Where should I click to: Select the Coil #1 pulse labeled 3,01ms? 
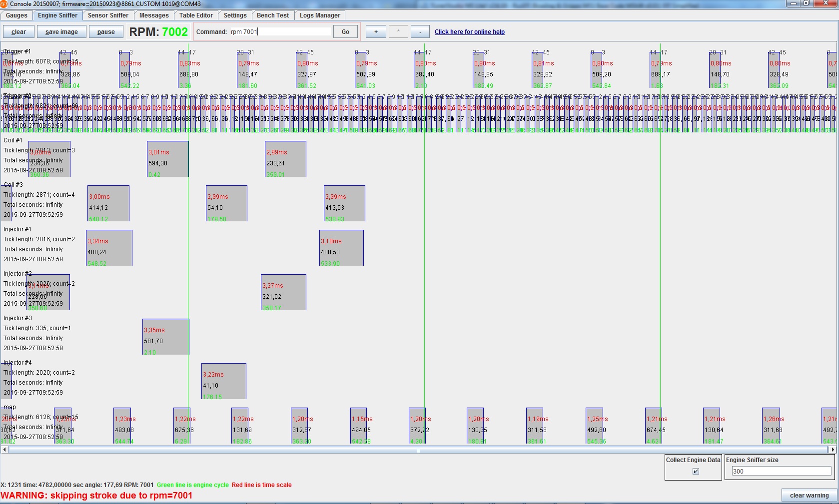[x=167, y=159]
